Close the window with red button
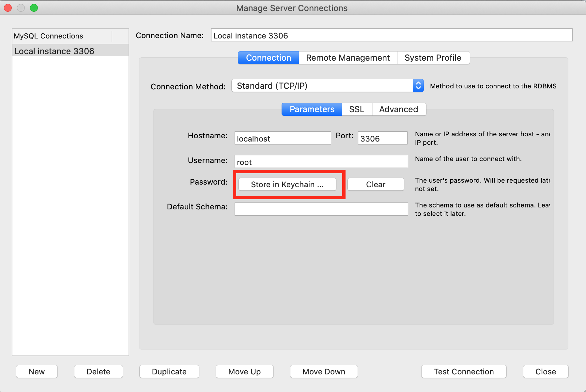 (x=8, y=8)
